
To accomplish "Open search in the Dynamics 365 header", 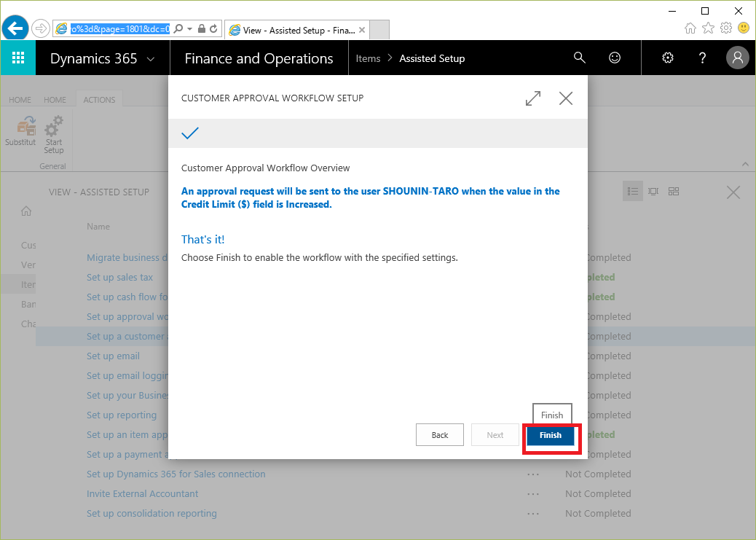I will click(x=580, y=58).
